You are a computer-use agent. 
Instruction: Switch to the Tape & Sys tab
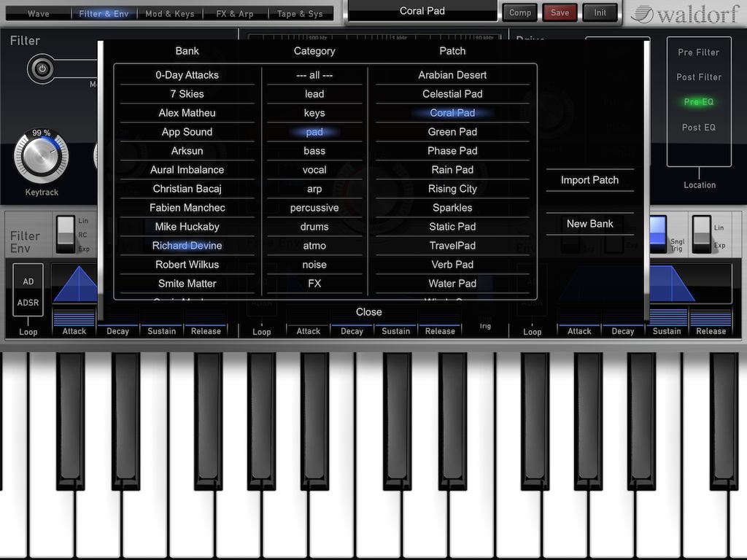300,14
